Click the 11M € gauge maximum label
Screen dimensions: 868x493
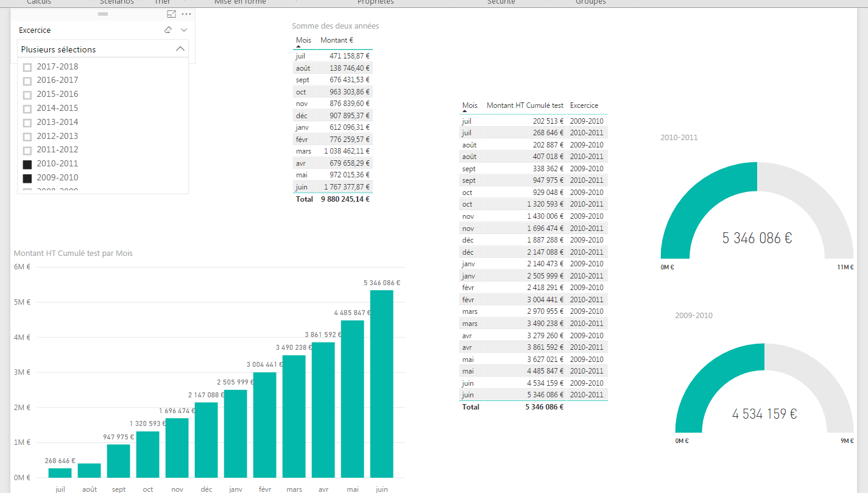(x=847, y=267)
